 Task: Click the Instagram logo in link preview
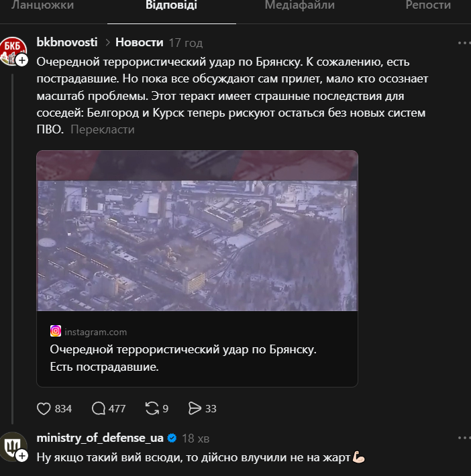coord(56,331)
